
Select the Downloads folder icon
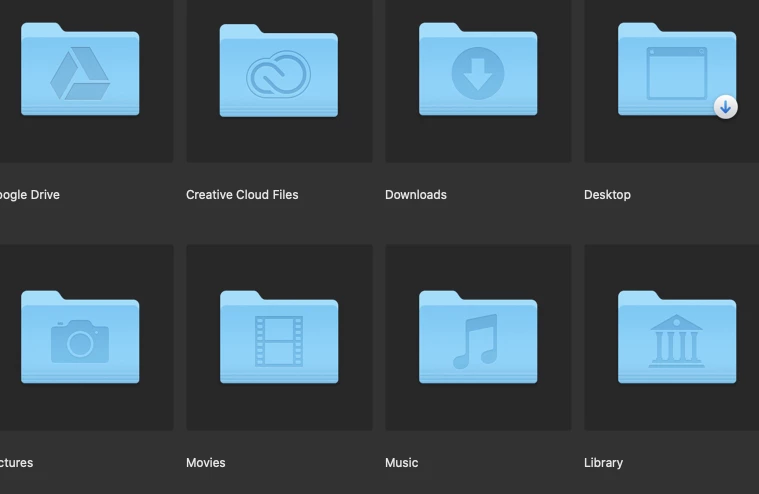(x=478, y=69)
